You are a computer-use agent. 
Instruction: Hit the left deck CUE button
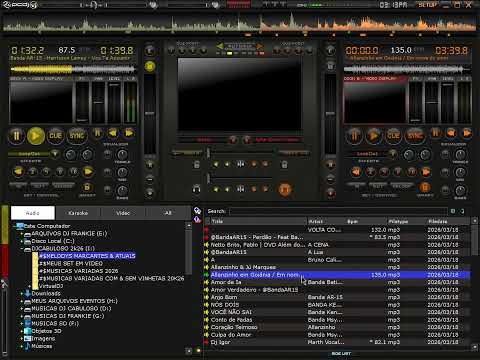[x=55, y=136]
